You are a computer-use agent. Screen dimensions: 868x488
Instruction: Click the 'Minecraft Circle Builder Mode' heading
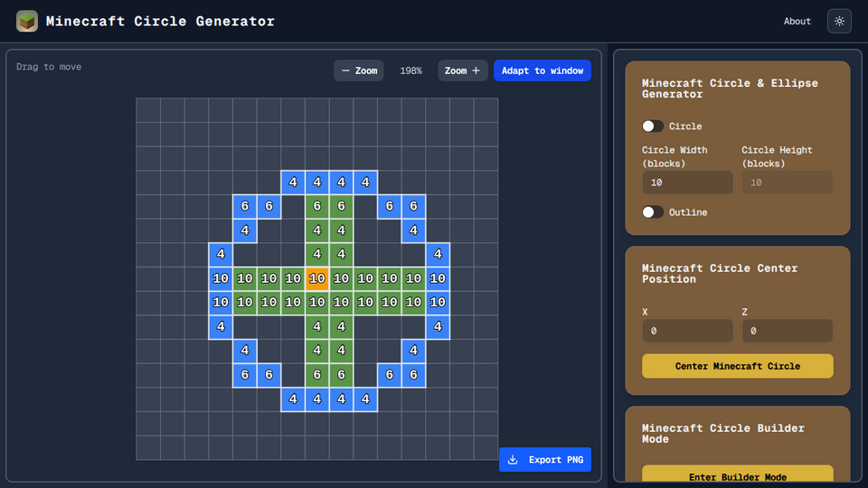(x=723, y=433)
